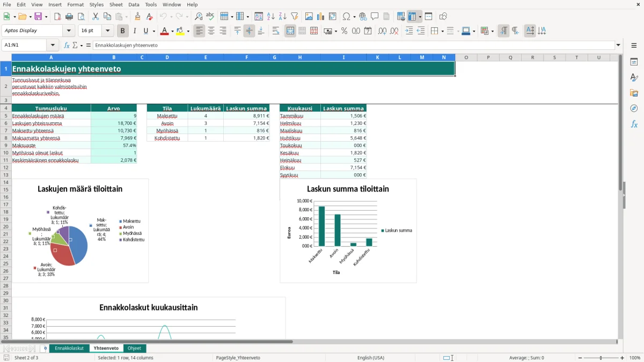Open the font size dropdown showing 16 pt

pos(108,31)
